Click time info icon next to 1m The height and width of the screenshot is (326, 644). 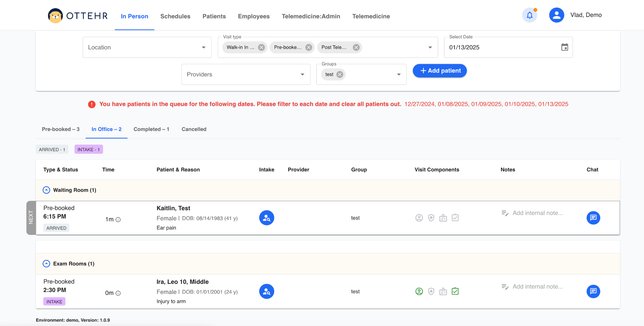point(118,220)
